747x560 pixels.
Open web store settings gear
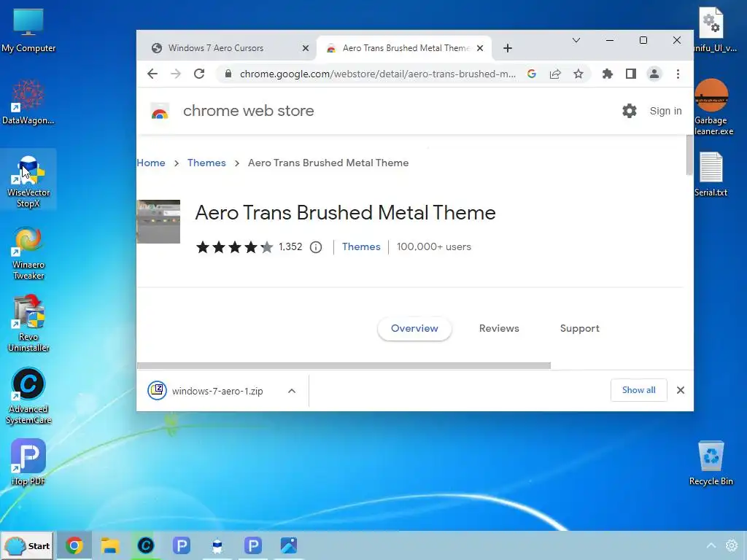point(630,111)
